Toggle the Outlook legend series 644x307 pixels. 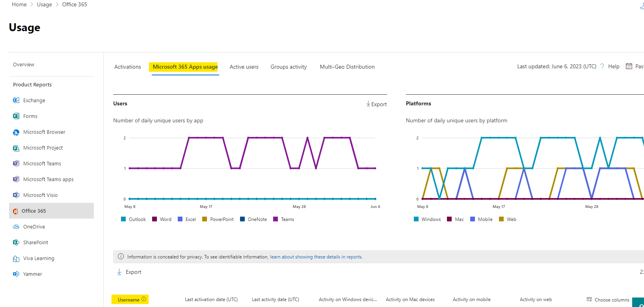point(133,219)
